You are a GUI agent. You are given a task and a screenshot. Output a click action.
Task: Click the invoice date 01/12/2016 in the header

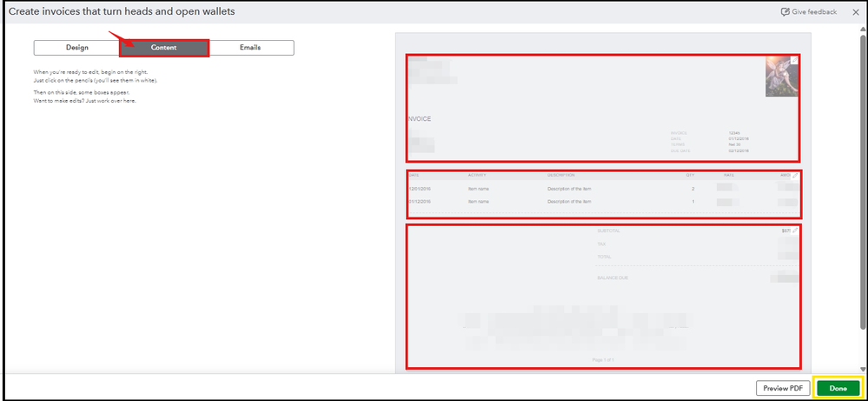[739, 139]
